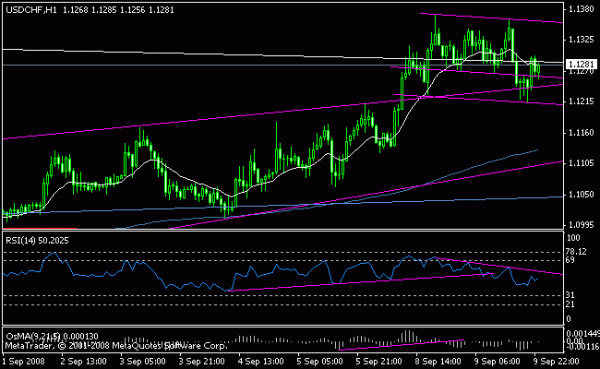Click time axis label 8 Sep 14:00

(x=438, y=361)
